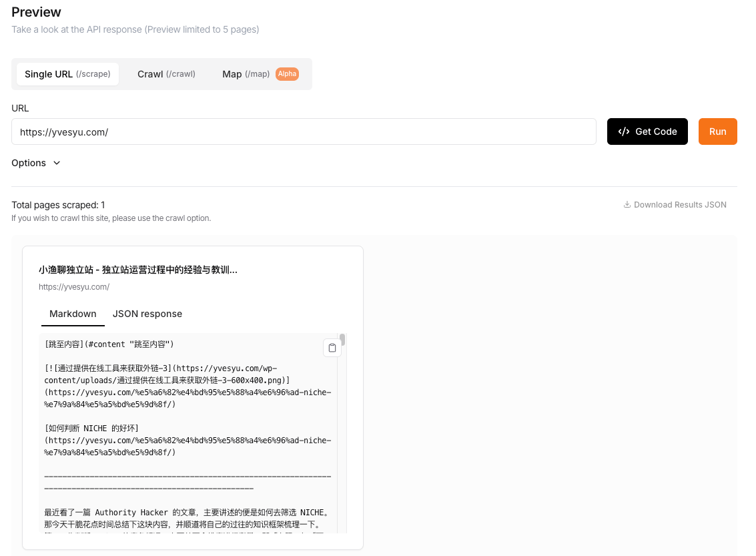Click the 'please use the crawl option' hint
756x556 pixels.
click(x=111, y=218)
